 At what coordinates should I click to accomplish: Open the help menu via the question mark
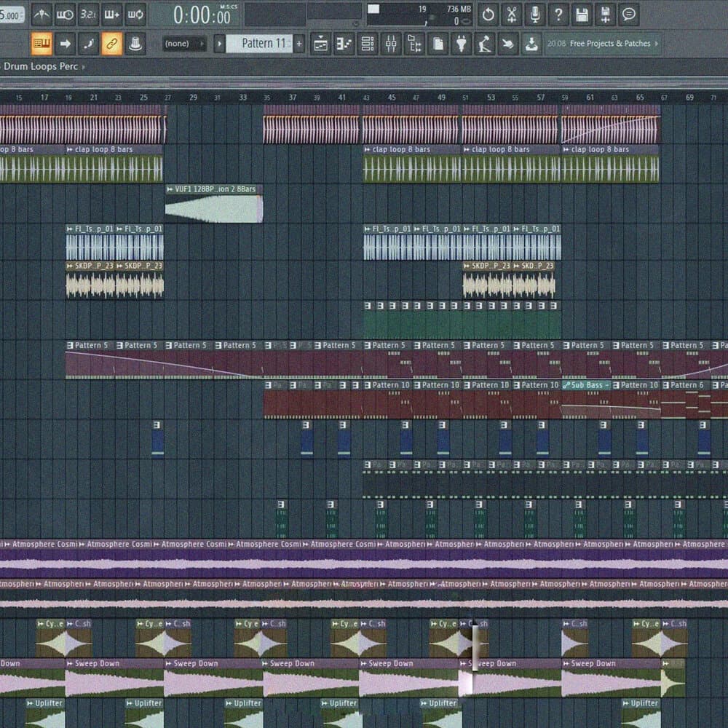click(x=559, y=15)
